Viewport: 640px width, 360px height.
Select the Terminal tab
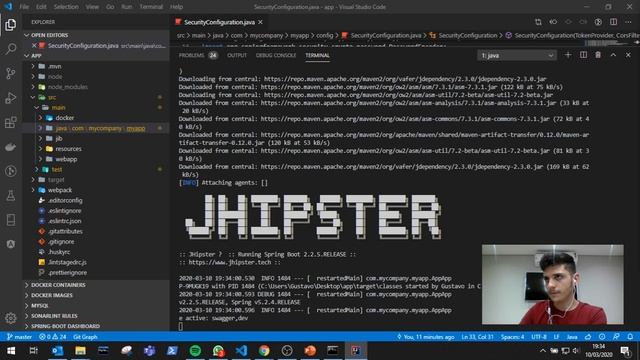coord(318,56)
